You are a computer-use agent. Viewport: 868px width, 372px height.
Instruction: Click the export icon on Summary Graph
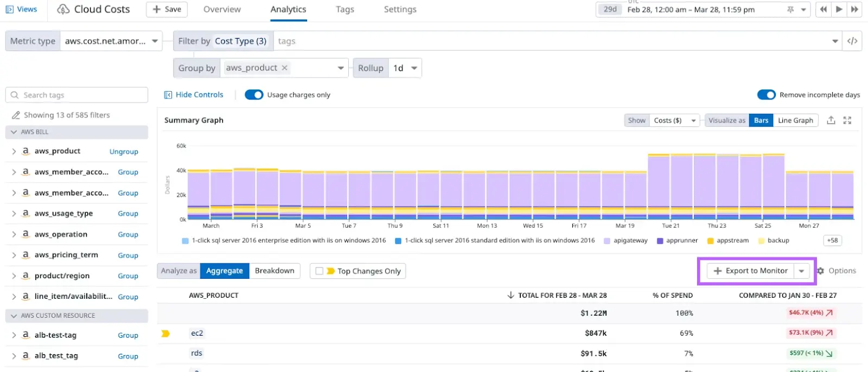click(831, 120)
